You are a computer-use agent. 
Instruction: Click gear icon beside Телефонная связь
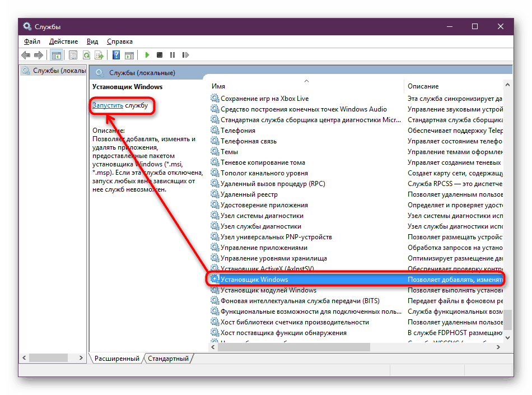click(215, 141)
